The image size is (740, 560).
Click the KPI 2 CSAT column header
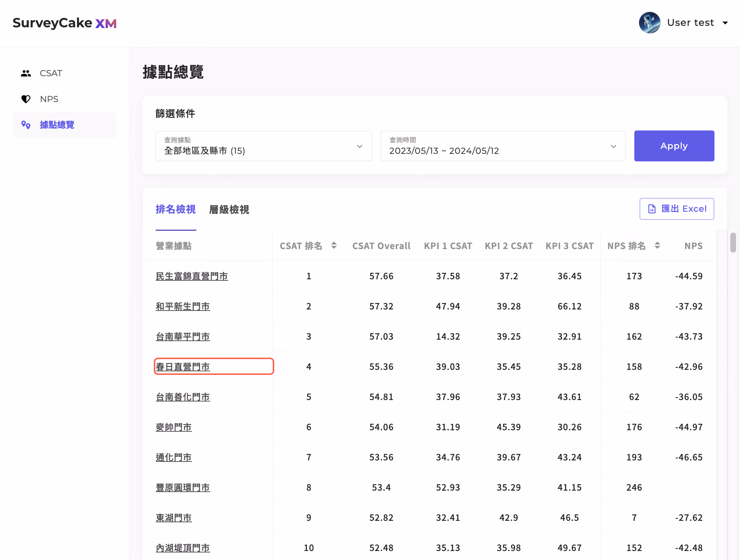click(x=509, y=246)
